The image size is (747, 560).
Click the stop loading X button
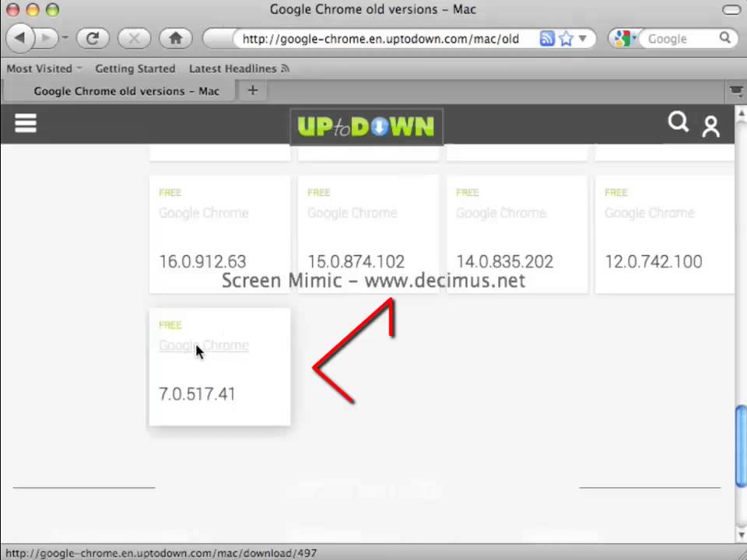click(134, 38)
